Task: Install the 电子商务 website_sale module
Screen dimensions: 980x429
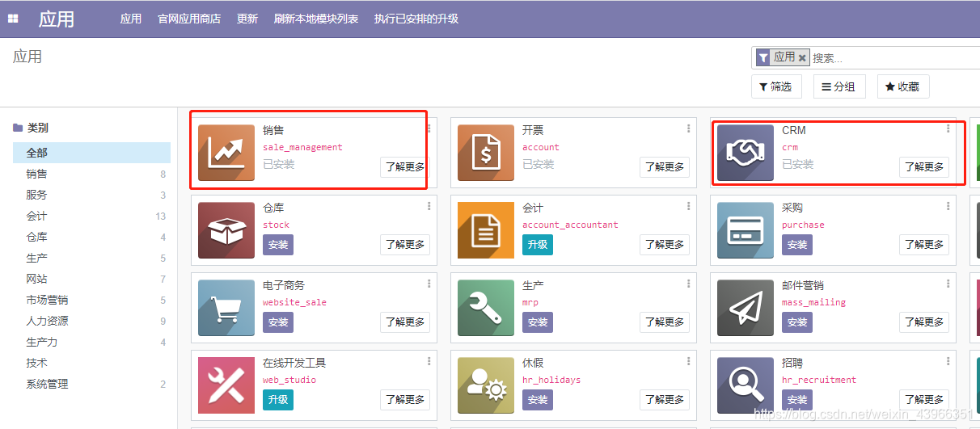Action: [x=278, y=322]
